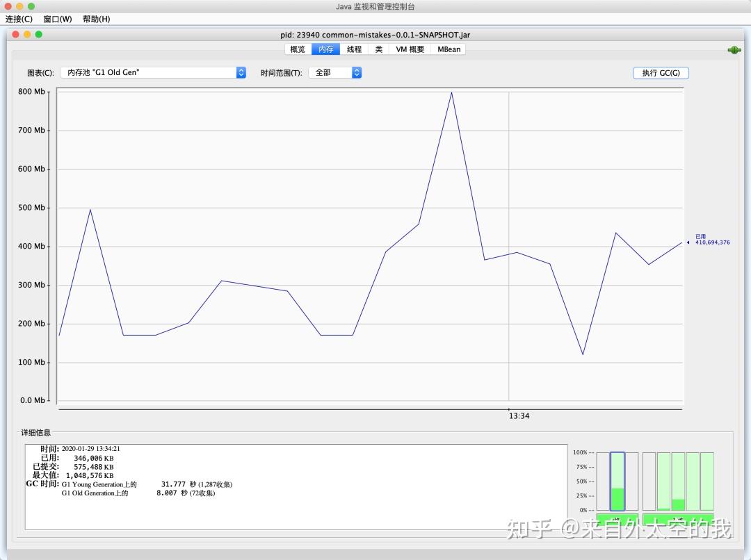Go to the VM 概要 tab

click(x=410, y=49)
